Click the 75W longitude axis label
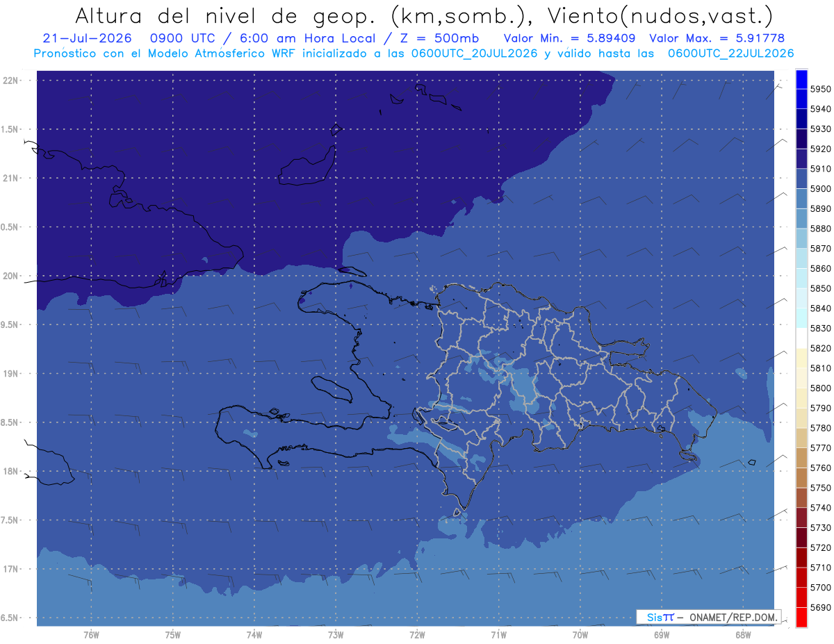This screenshot has width=834, height=644. coord(172,634)
